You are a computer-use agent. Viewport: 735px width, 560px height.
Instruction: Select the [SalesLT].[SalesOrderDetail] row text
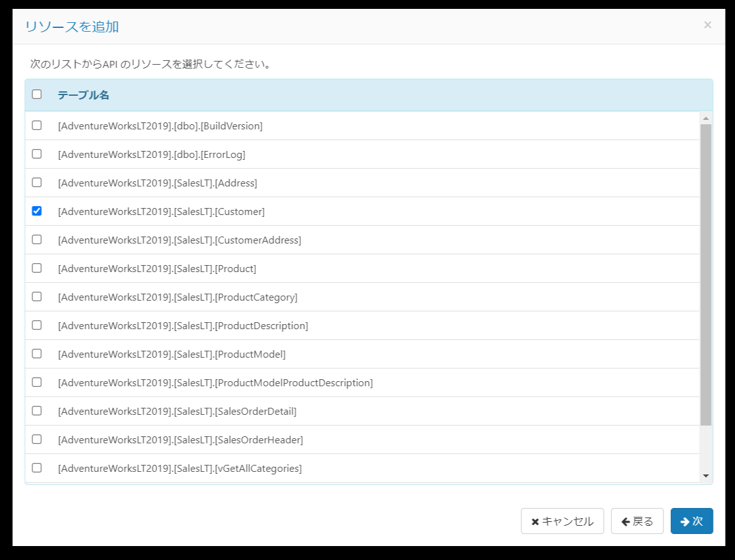[177, 412]
